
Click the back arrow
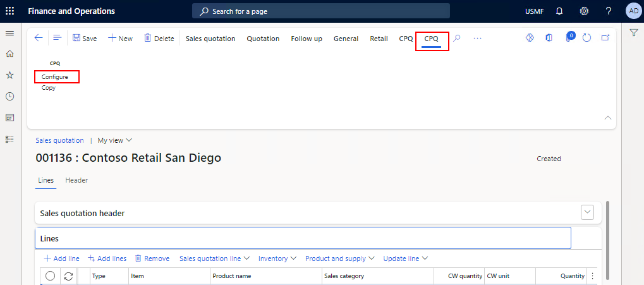tap(38, 38)
